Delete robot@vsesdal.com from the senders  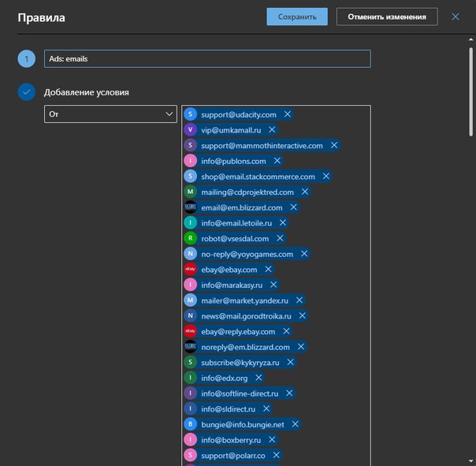click(x=280, y=238)
